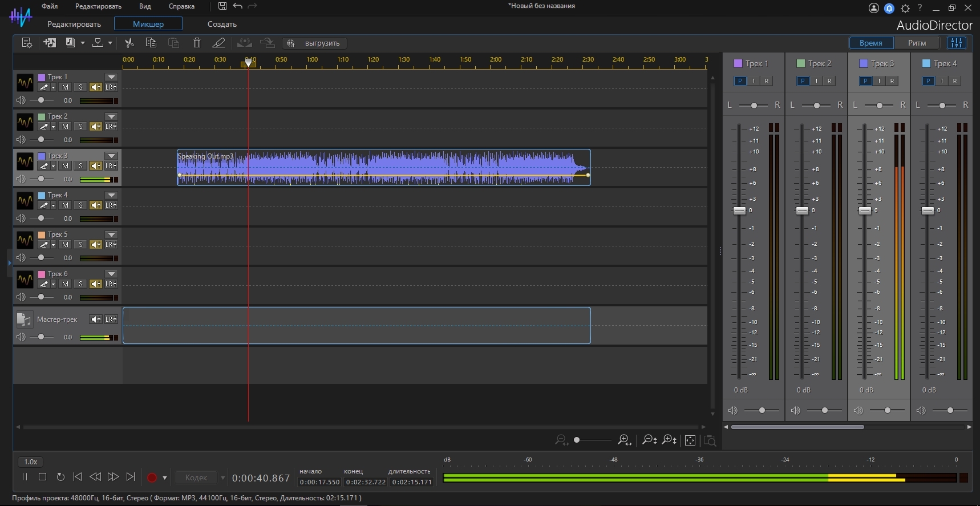980x506 pixels.
Task: Open record options dropdown arrow
Action: click(165, 478)
